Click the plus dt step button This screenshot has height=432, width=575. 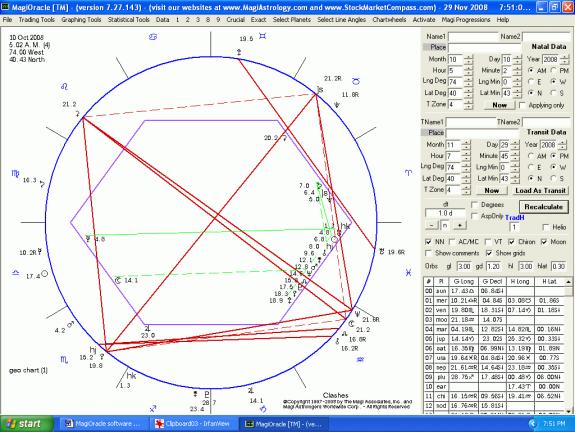click(x=459, y=225)
